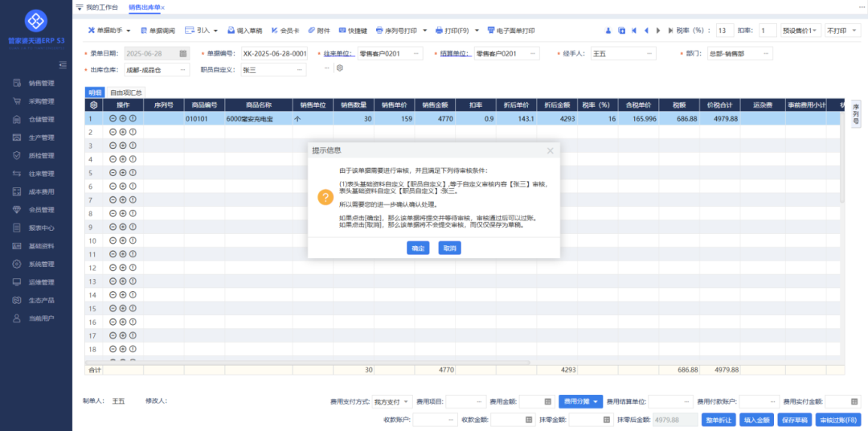Click the plus icon in row 2
The width and height of the screenshot is (868, 431).
coord(123,132)
